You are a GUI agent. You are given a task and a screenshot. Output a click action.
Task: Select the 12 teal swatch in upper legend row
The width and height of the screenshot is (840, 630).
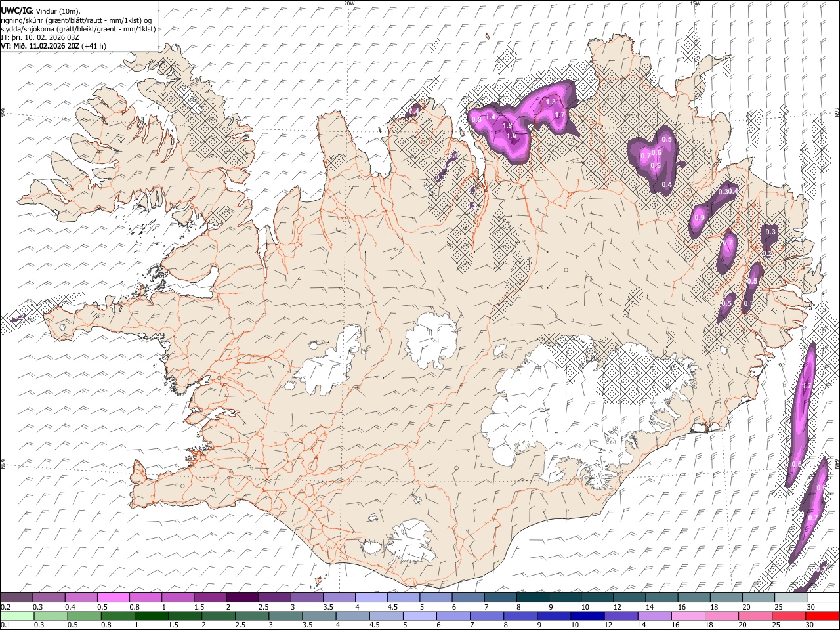click(628, 597)
